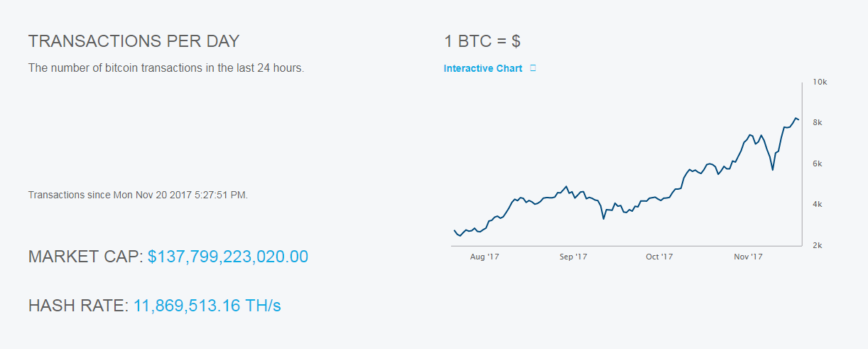Click the Transactions since Nov 20 timestamp
Screen dimensions: 868x349
click(138, 195)
